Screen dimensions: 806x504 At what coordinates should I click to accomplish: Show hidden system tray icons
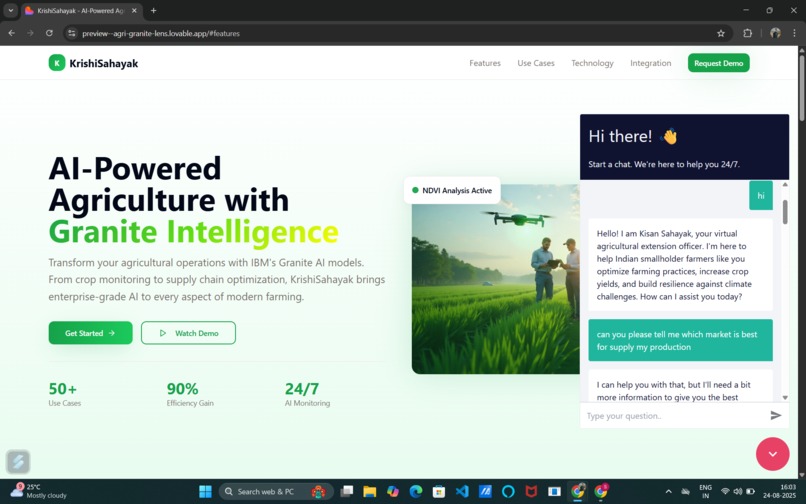668,491
